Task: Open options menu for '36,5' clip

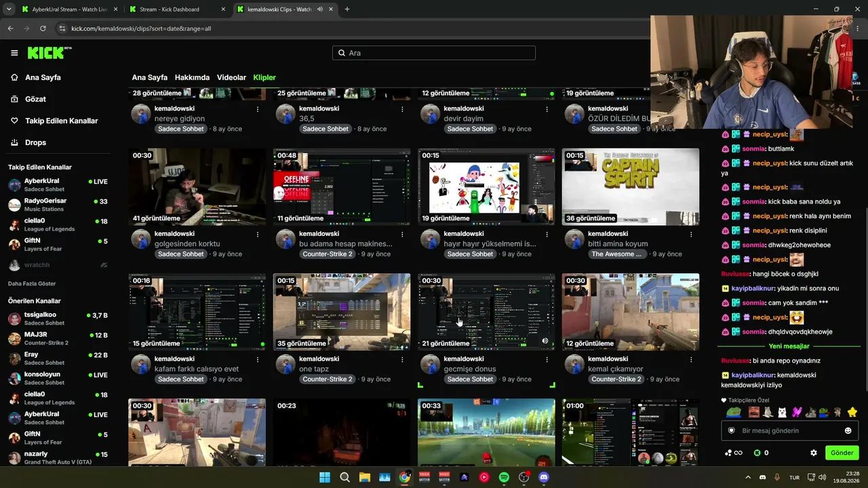Action: click(x=403, y=109)
